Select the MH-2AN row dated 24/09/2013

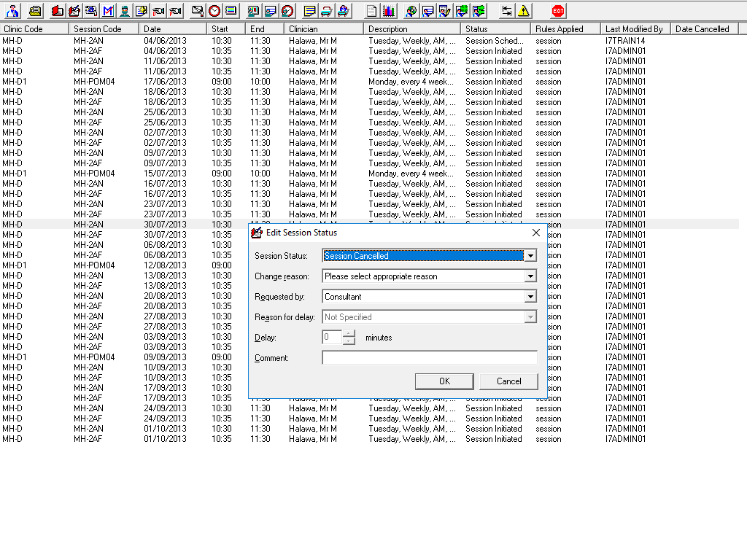tap(369, 408)
